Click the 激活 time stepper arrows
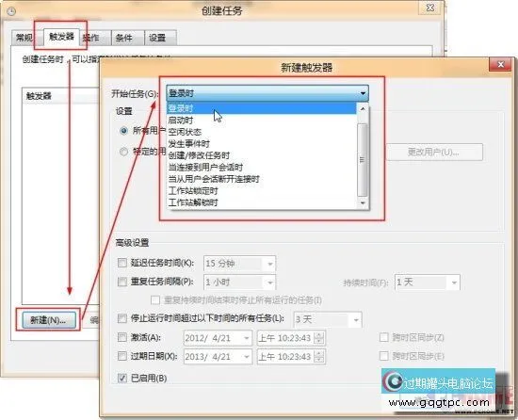This screenshot has width=518, height=420. tap(319, 338)
